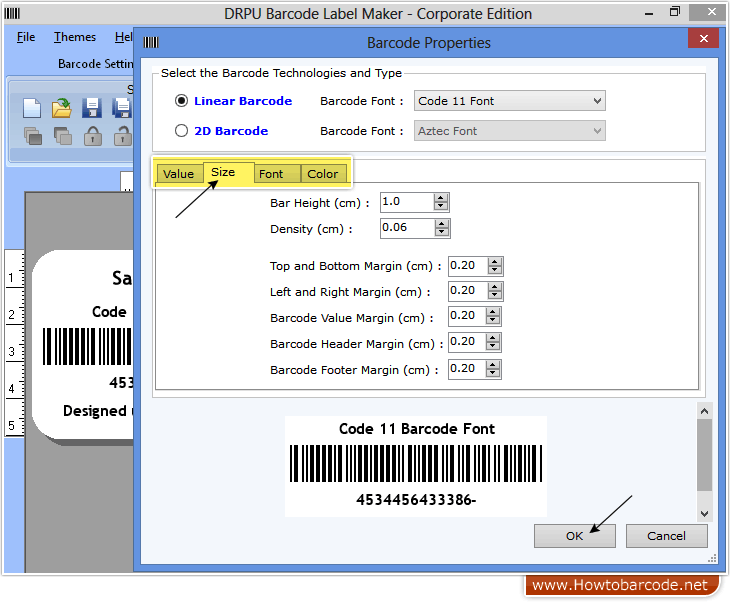The image size is (730, 602).
Task: Click barcode value 4534456433386- in preview
Action: point(416,500)
